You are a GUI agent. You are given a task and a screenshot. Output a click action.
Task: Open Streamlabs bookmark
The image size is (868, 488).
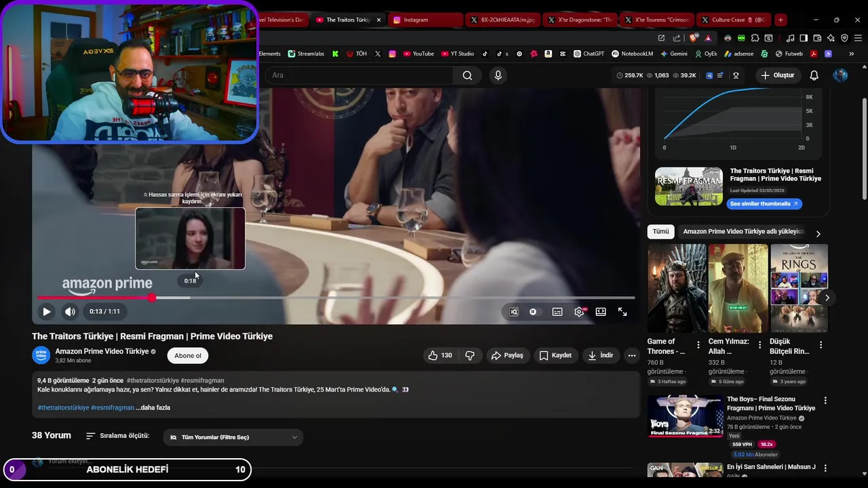tap(306, 54)
